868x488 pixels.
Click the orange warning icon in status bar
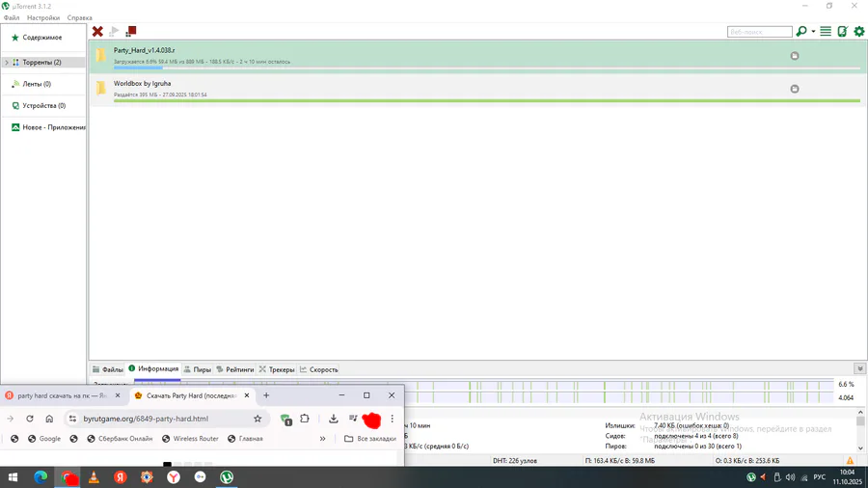tap(850, 460)
